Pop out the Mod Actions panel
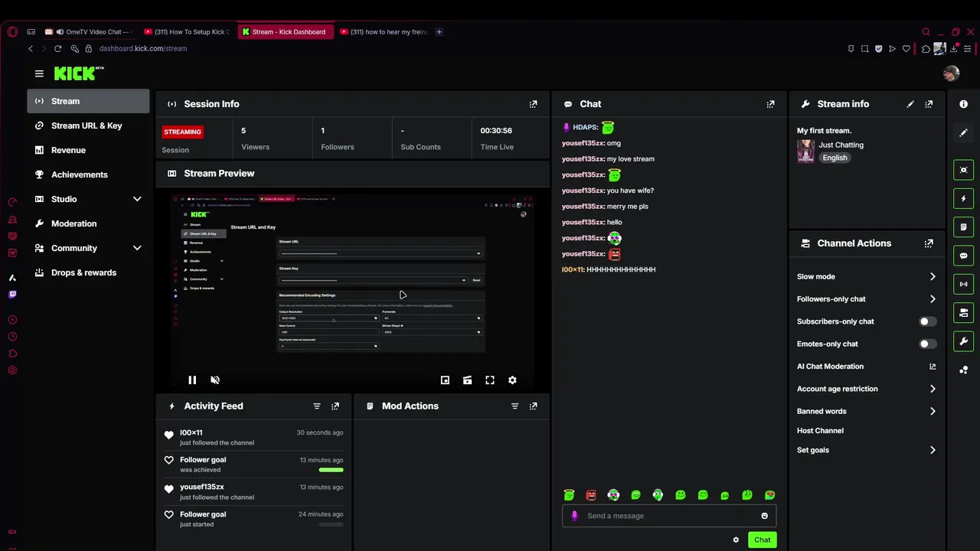 (x=533, y=406)
